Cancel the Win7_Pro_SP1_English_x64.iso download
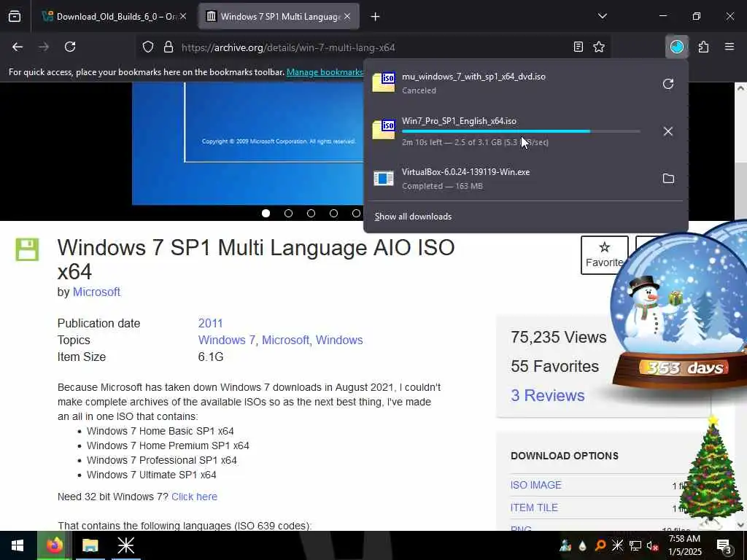This screenshot has height=560, width=747. pos(668,131)
